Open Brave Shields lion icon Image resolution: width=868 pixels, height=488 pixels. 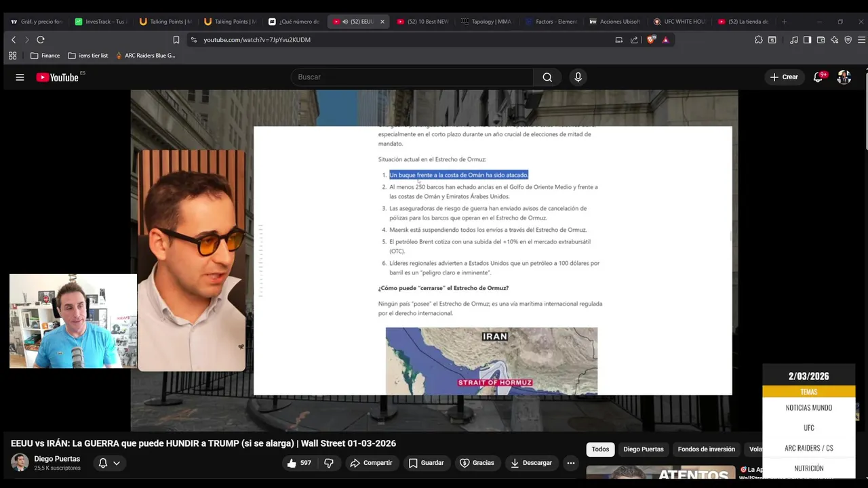point(651,40)
